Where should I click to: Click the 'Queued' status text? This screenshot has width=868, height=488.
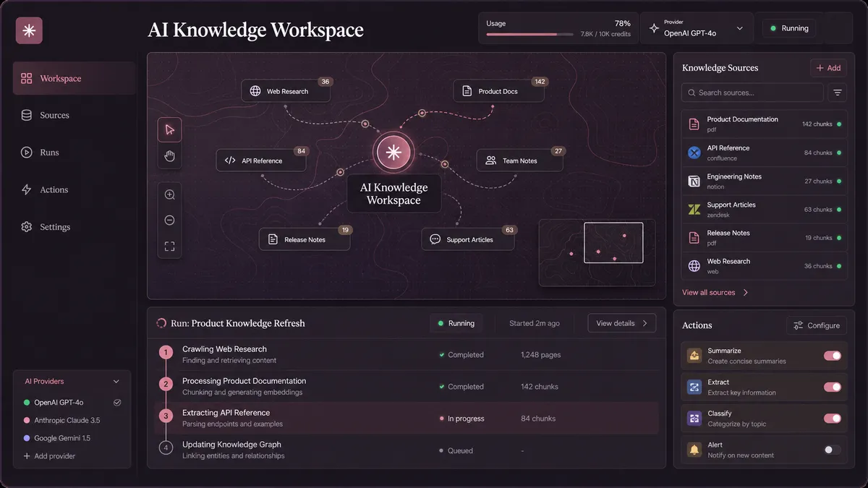point(460,450)
